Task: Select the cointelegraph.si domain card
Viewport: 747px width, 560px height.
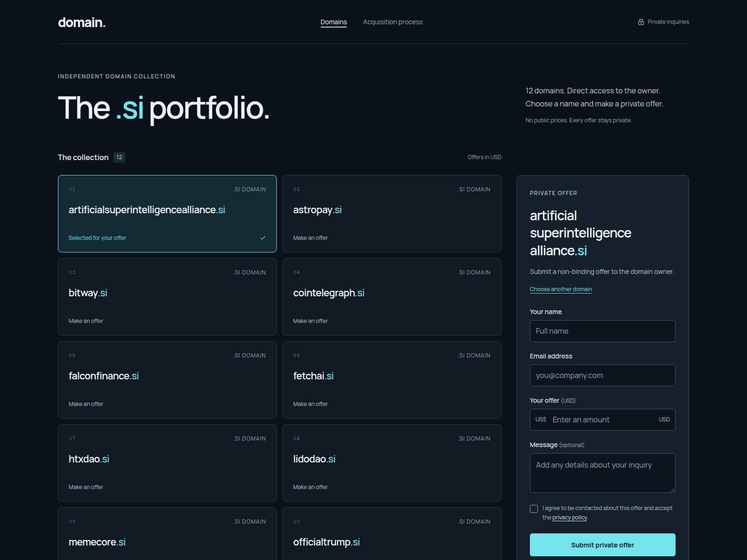Action: (x=392, y=297)
